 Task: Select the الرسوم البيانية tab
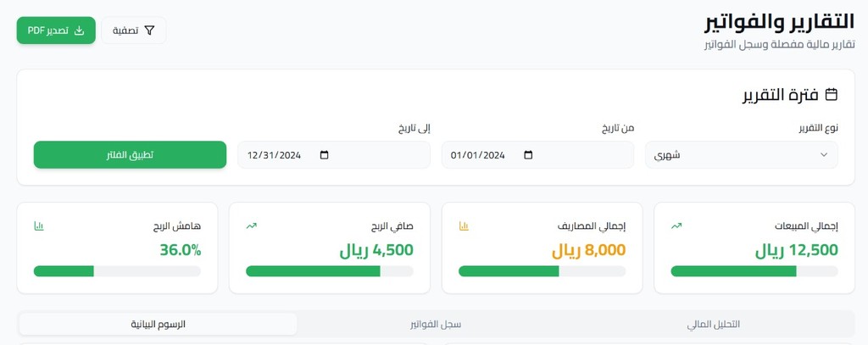tap(158, 325)
